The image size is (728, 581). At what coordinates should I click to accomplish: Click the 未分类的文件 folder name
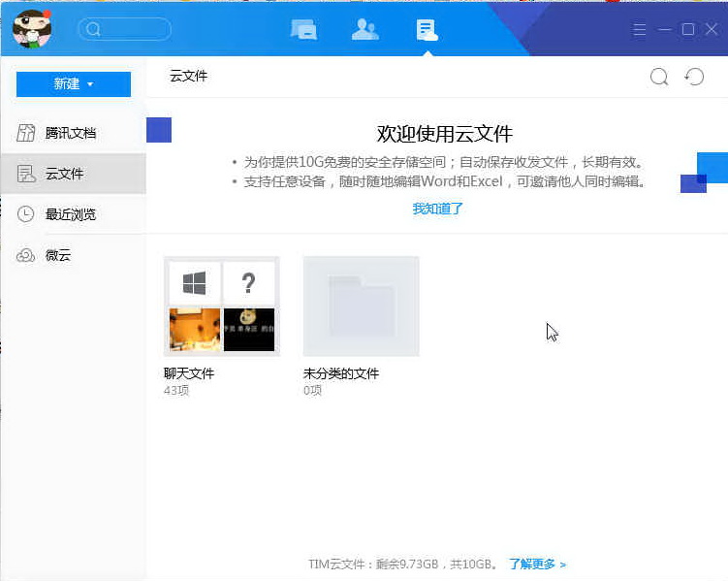(x=341, y=373)
